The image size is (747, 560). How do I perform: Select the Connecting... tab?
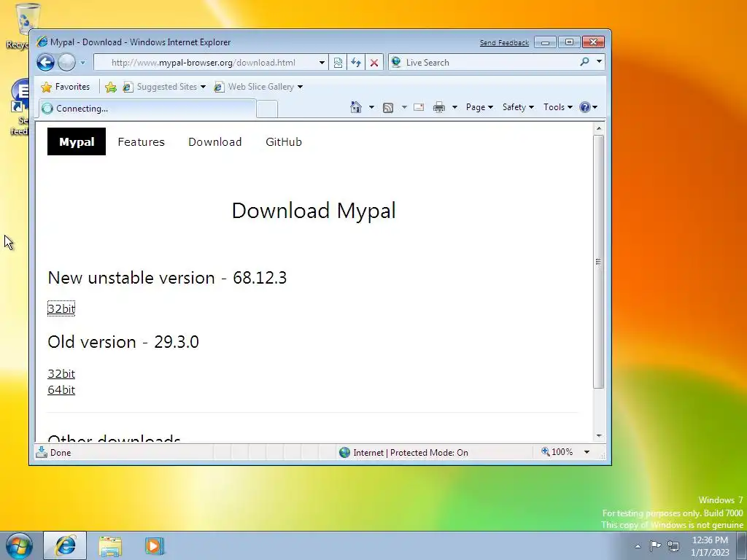pos(147,109)
